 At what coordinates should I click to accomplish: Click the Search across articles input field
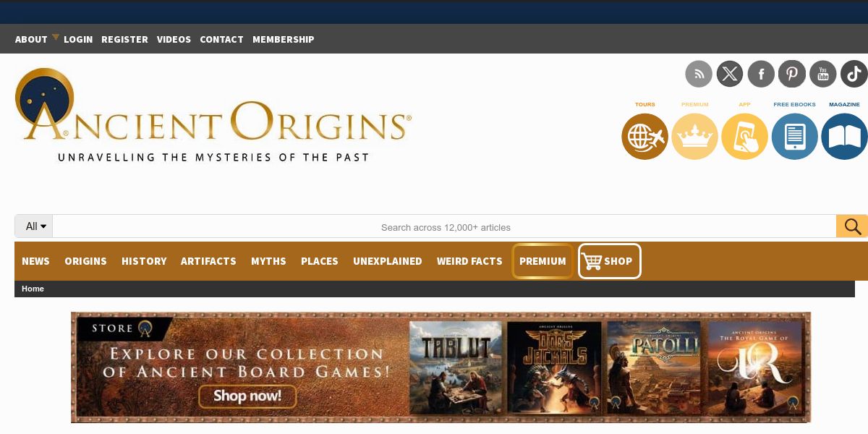click(445, 226)
